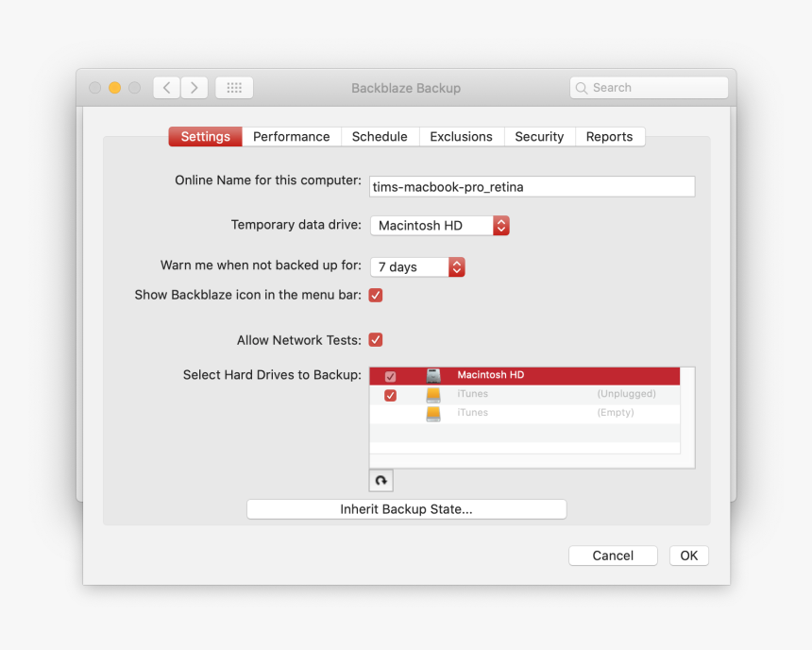Switch to the Settings tab
812x650 pixels.
(x=206, y=137)
